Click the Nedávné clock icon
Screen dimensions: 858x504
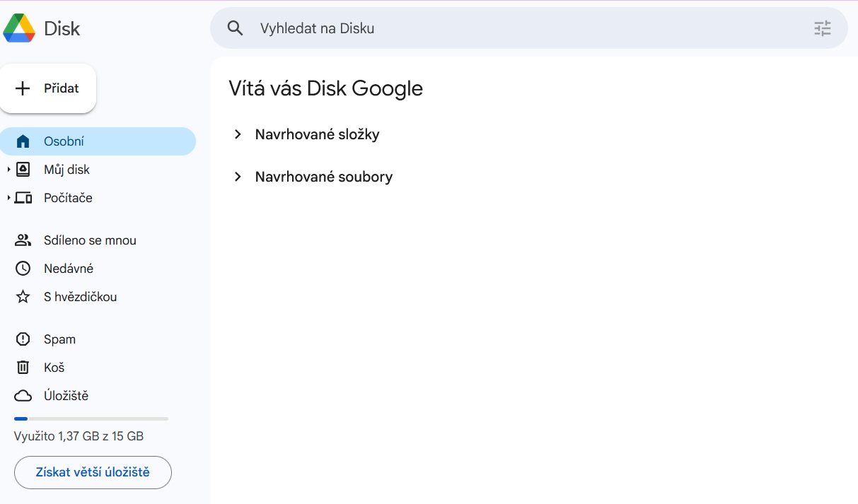[x=23, y=269]
